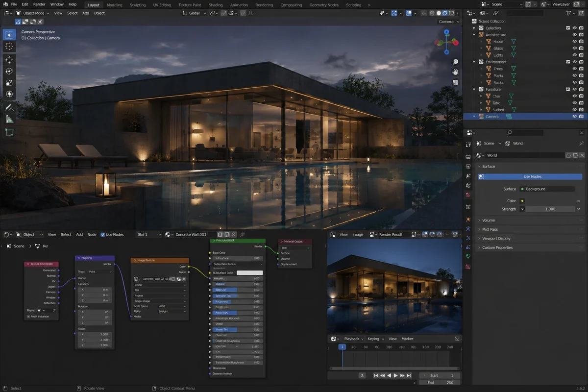The width and height of the screenshot is (588, 392).
Task: Switch to the Geometry Nodes workspace tab
Action: (x=324, y=5)
